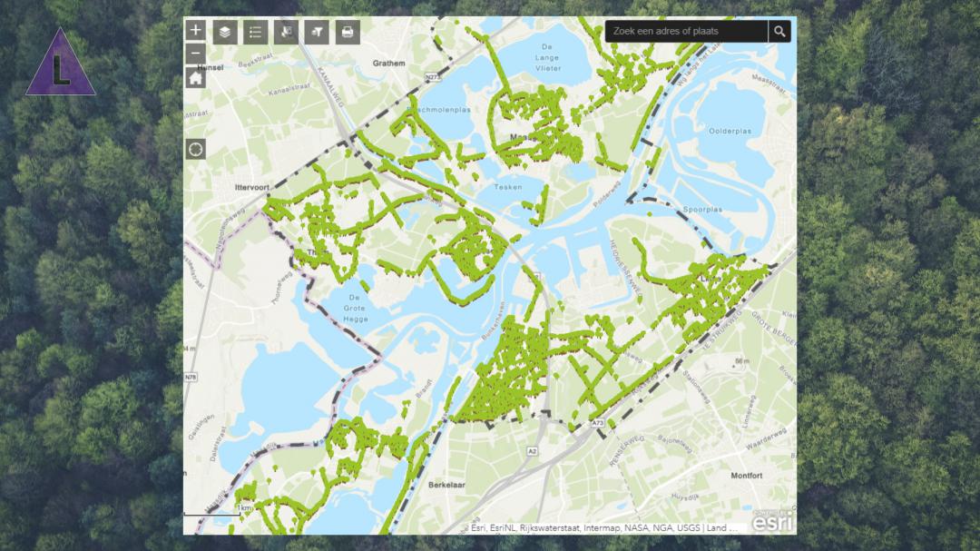
Task: Zoom out with the minus button
Action: [196, 54]
